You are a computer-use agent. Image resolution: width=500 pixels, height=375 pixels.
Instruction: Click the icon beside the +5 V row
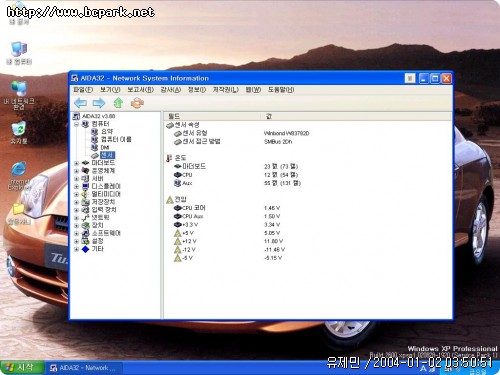[x=178, y=233]
